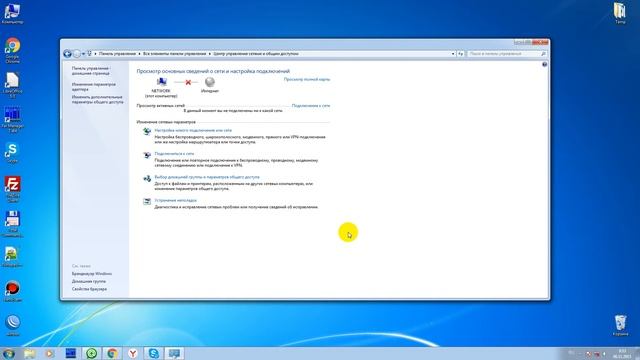Open «Изменение параметров адаптера» sidebar link

[94, 87]
